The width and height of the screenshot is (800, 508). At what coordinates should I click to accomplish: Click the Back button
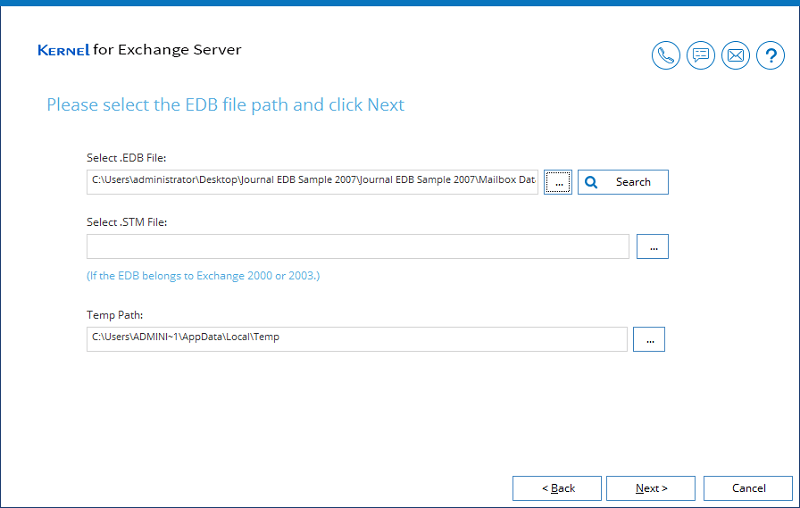[557, 489]
